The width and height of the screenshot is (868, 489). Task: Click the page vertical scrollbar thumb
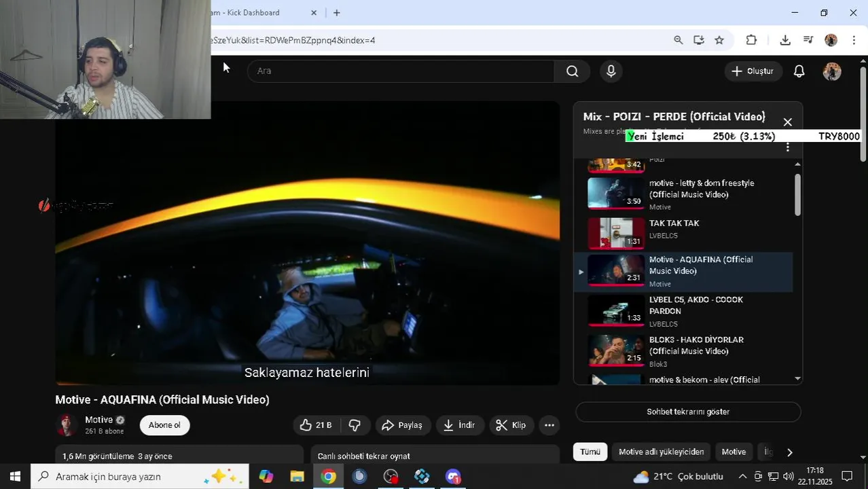click(863, 114)
